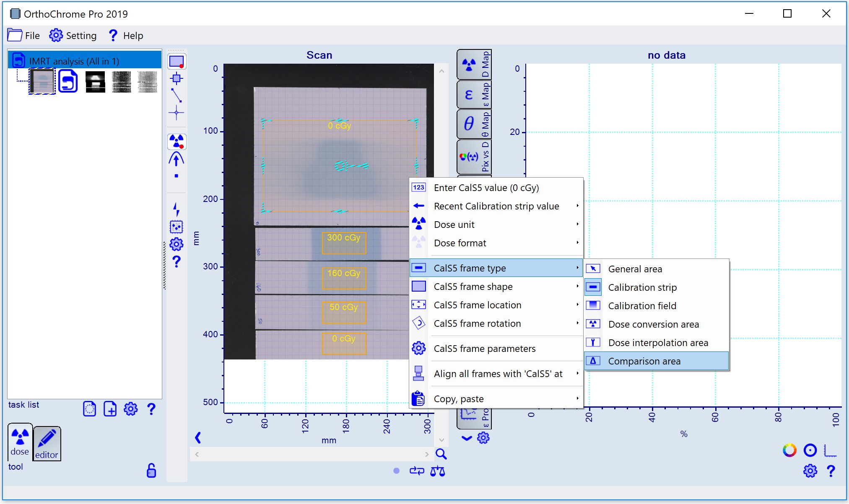849x504 pixels.
Task: Click Enter CalS5 value menu item
Action: pos(486,188)
